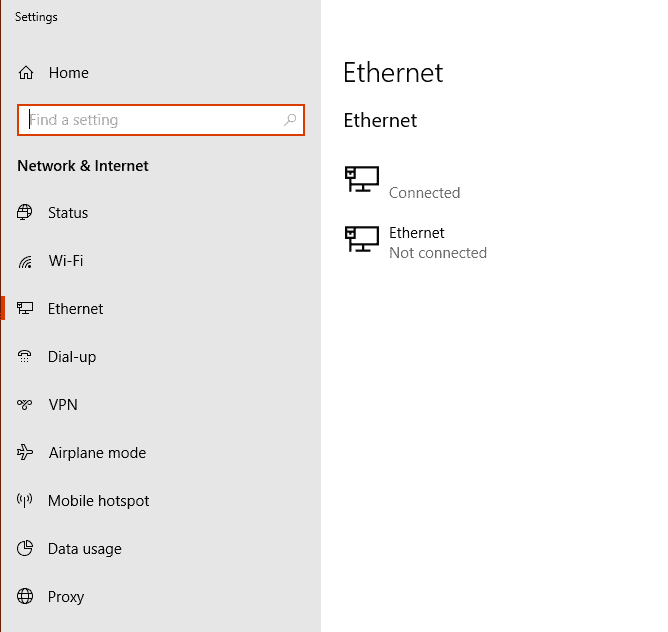
Task: Click the search magnifier icon
Action: [x=290, y=120]
